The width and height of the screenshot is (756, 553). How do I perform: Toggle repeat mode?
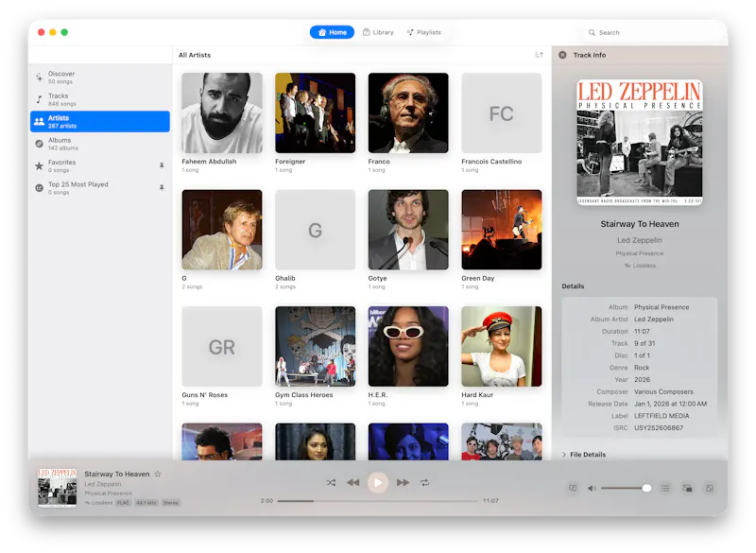pos(424,483)
